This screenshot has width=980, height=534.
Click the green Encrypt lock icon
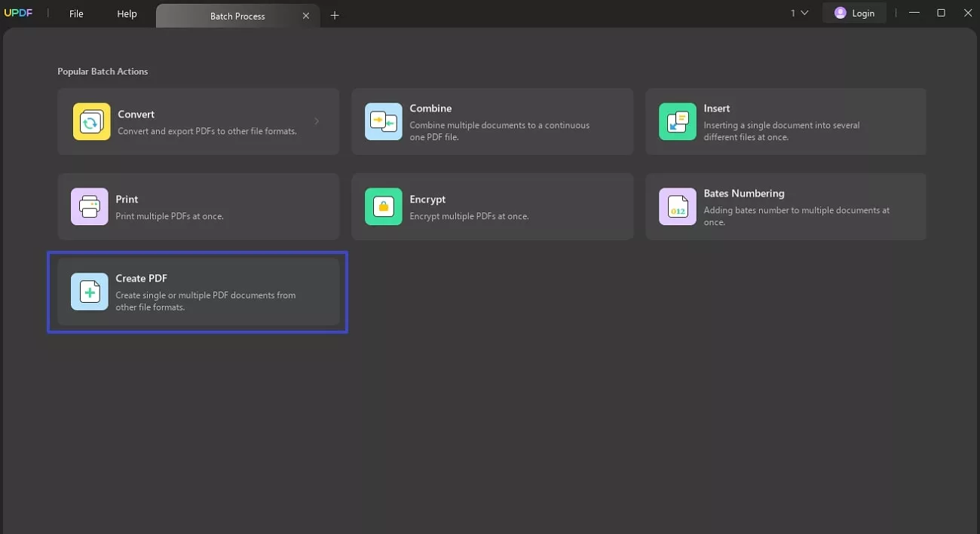click(x=384, y=207)
